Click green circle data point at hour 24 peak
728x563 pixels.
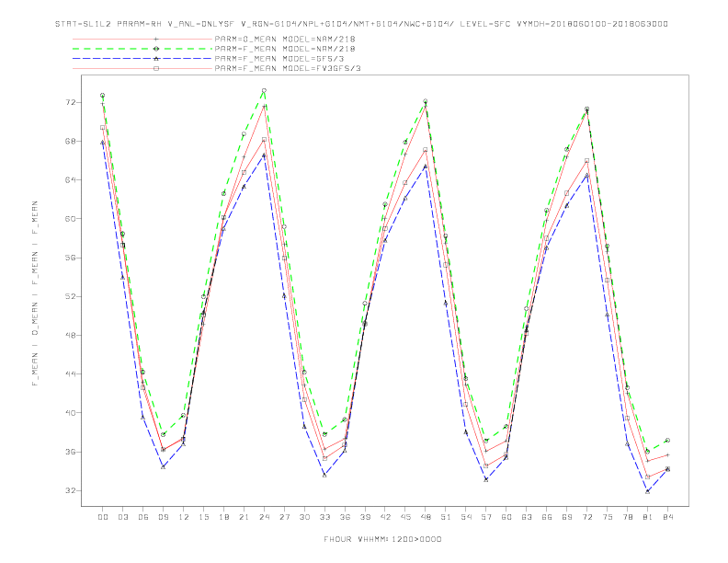(x=264, y=90)
